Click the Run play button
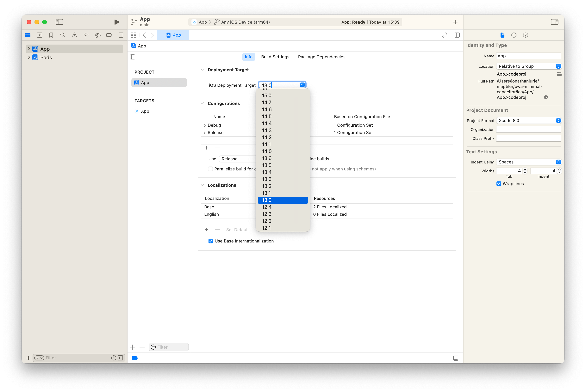 (116, 22)
